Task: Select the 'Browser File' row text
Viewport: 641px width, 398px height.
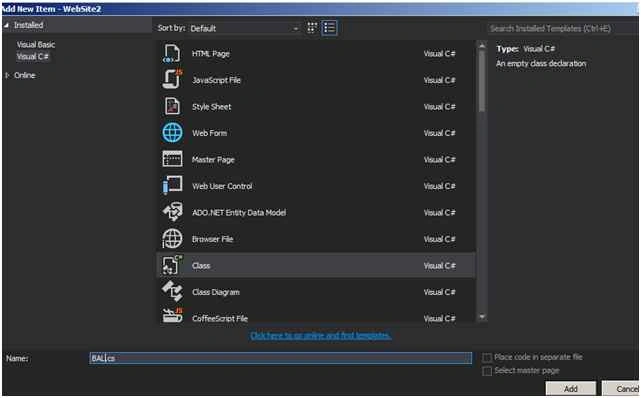Action: (x=212, y=239)
